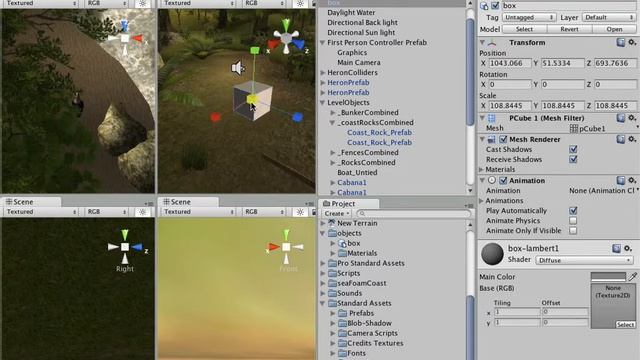Uncheck Play Automatically
Image resolution: width=640 pixels, height=360 pixels.
[573, 211]
